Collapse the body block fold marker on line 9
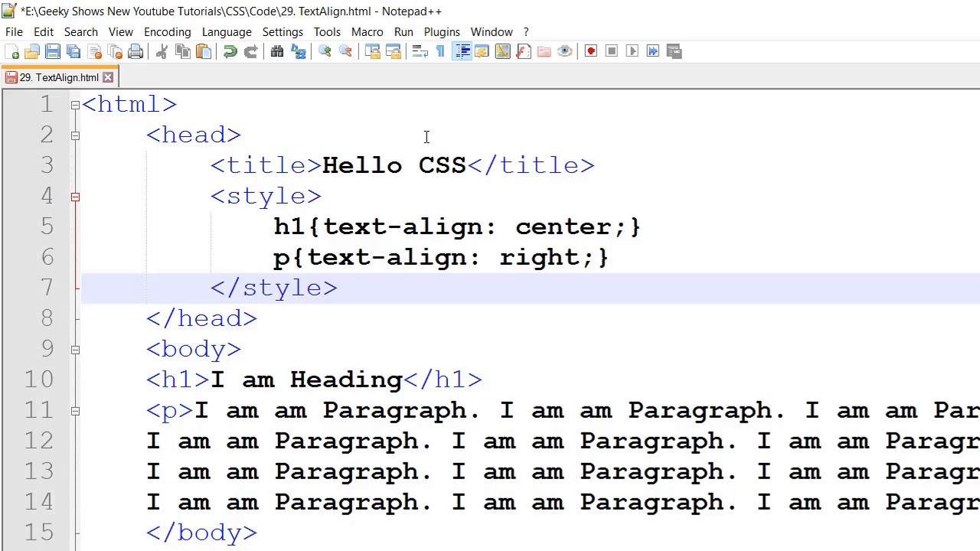980x551 pixels. tap(75, 350)
